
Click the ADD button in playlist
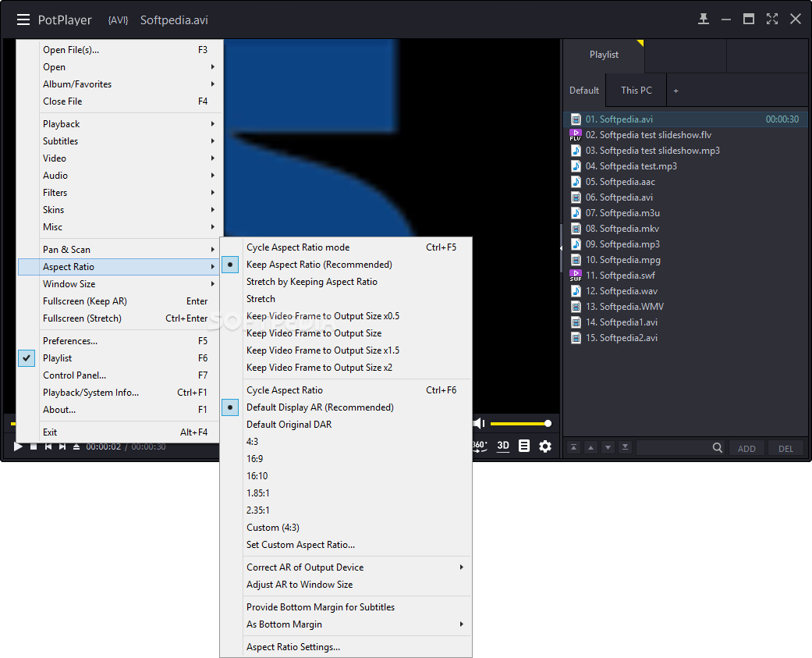[x=746, y=448]
